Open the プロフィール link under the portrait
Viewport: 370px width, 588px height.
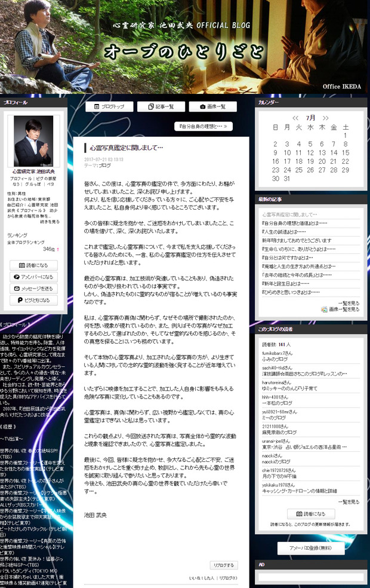pyautogui.click(x=21, y=179)
